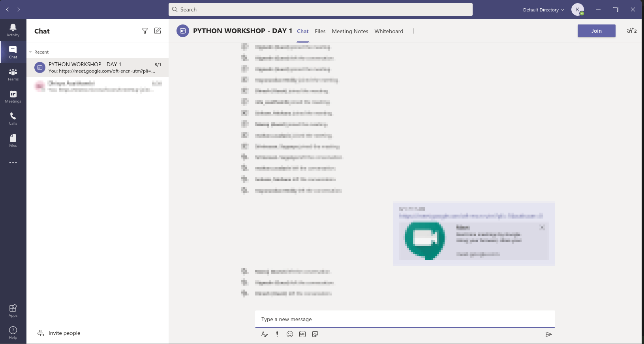Switch to the Chat tab
This screenshot has width=644, height=344.
pos(303,31)
